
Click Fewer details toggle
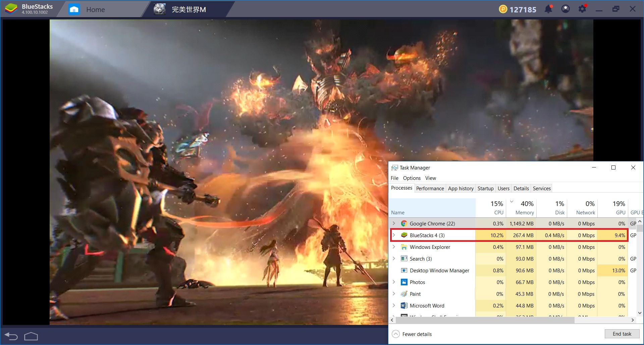pos(412,334)
